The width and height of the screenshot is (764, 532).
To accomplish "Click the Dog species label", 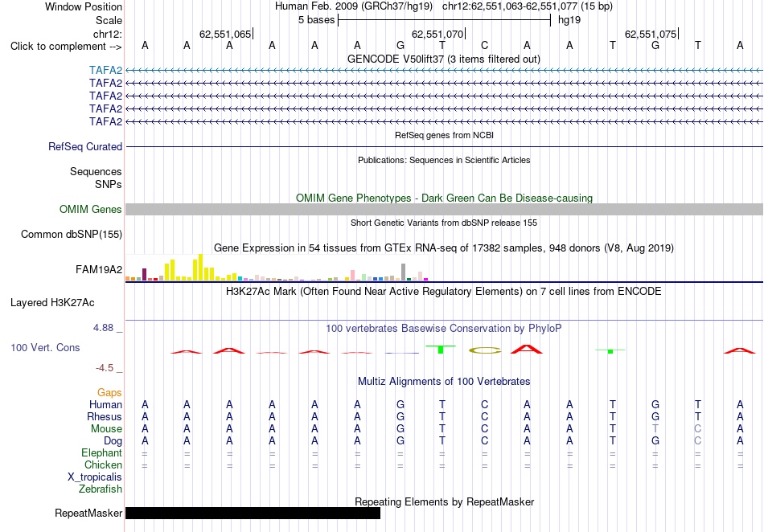I will (113, 441).
